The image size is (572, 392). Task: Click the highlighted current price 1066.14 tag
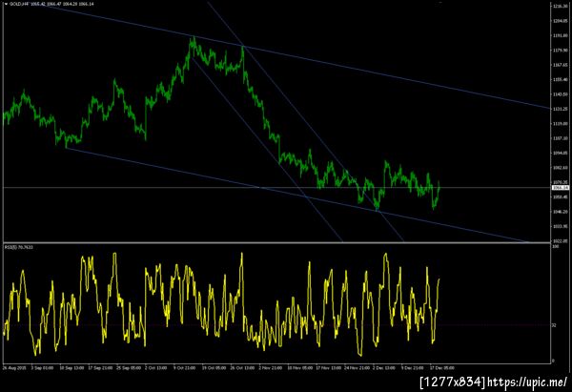561,188
